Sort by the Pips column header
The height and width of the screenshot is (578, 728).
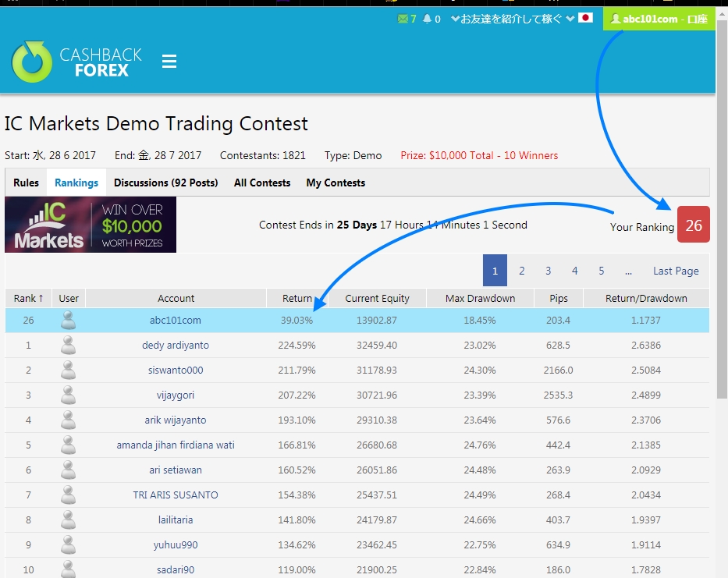tap(559, 299)
